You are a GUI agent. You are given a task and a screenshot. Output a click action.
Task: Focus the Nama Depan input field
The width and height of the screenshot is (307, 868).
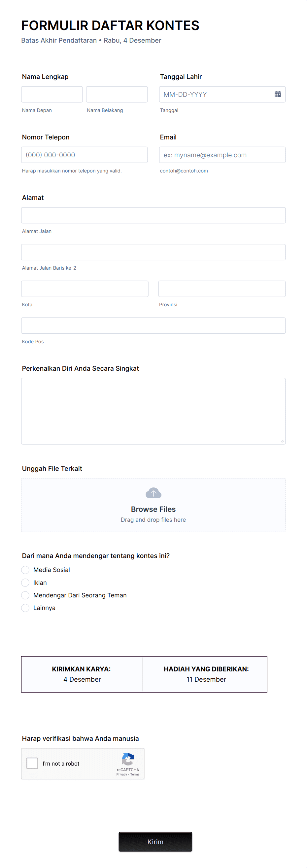pos(52,94)
